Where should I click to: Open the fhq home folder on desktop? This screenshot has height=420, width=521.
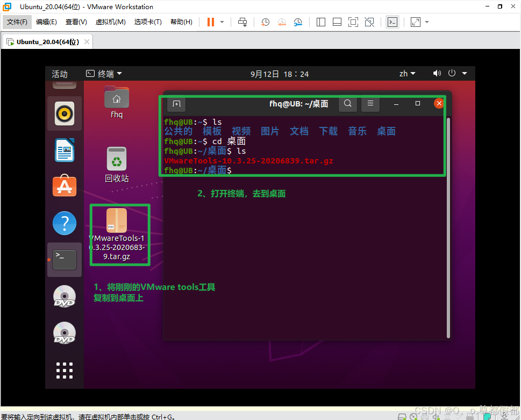(x=117, y=102)
